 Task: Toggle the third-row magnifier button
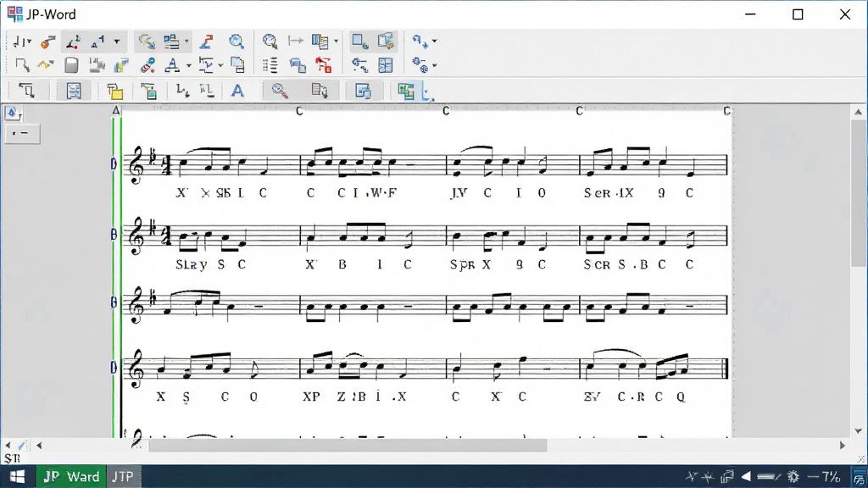point(280,91)
